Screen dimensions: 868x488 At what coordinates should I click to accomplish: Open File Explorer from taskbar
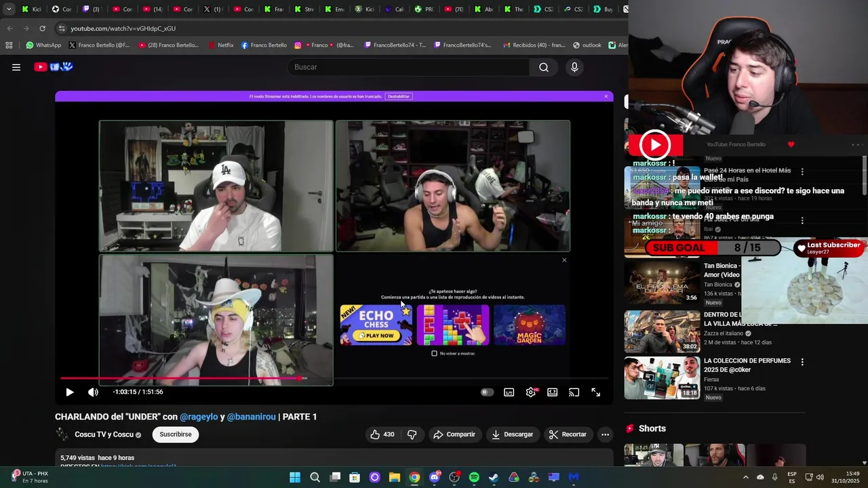coord(395,477)
